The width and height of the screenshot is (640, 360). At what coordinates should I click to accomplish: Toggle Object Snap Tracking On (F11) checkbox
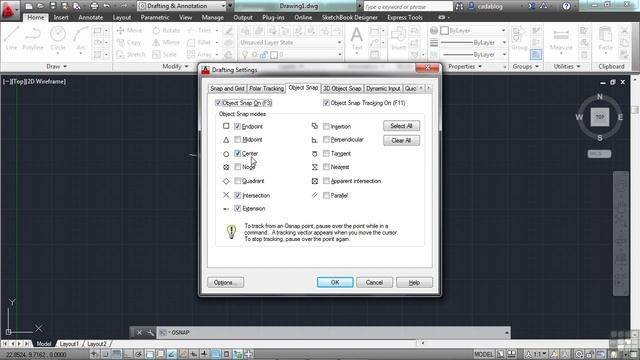[x=326, y=103]
